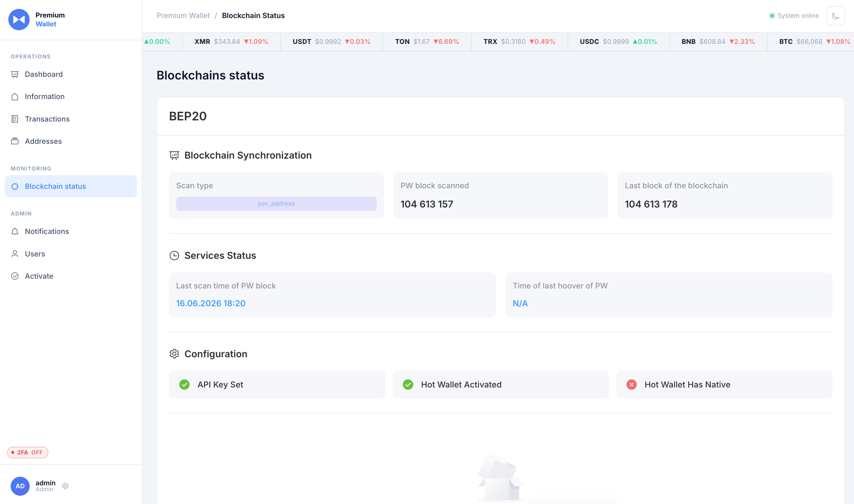Toggle dark mode with moon icon

(835, 16)
